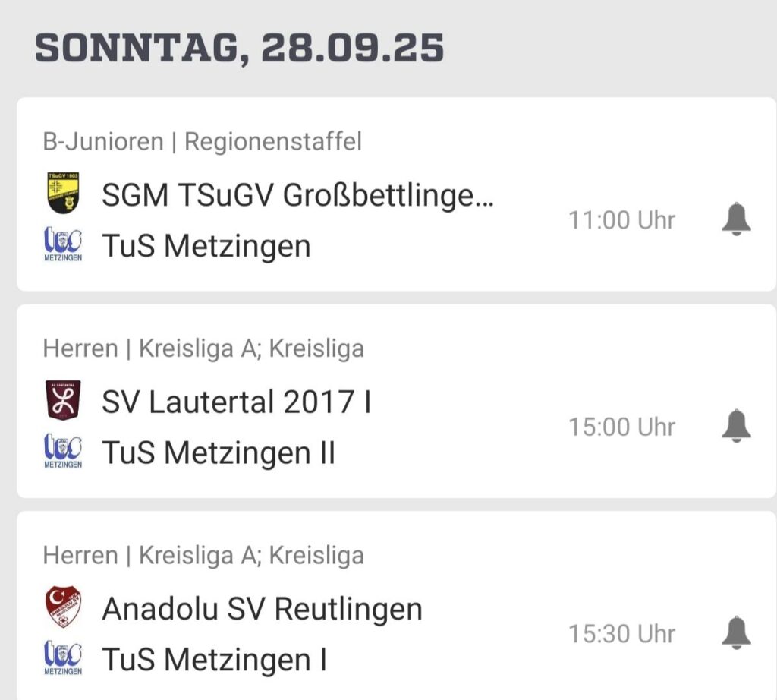Open the 11:00 Uhr kickoff time

coord(621,221)
